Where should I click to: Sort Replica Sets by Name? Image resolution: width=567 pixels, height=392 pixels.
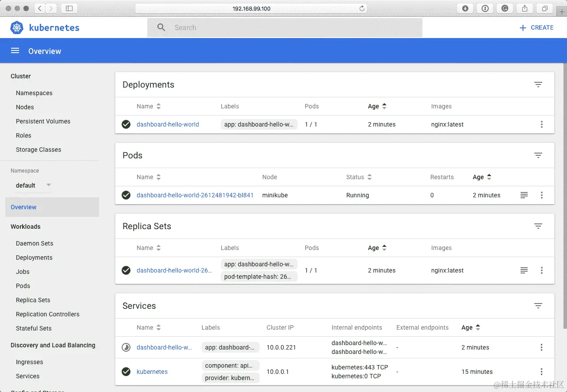[149, 248]
